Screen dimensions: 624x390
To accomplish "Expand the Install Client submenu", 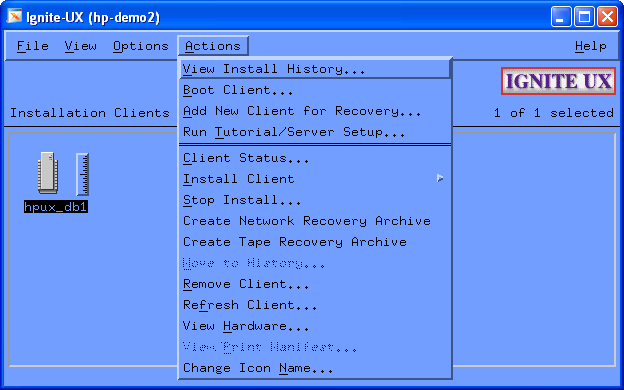I will coord(315,179).
